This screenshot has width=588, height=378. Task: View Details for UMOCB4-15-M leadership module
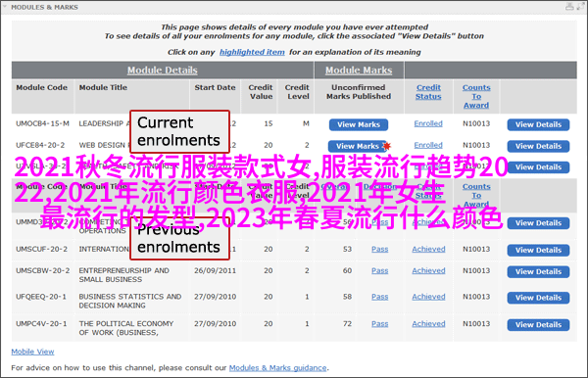pos(538,124)
